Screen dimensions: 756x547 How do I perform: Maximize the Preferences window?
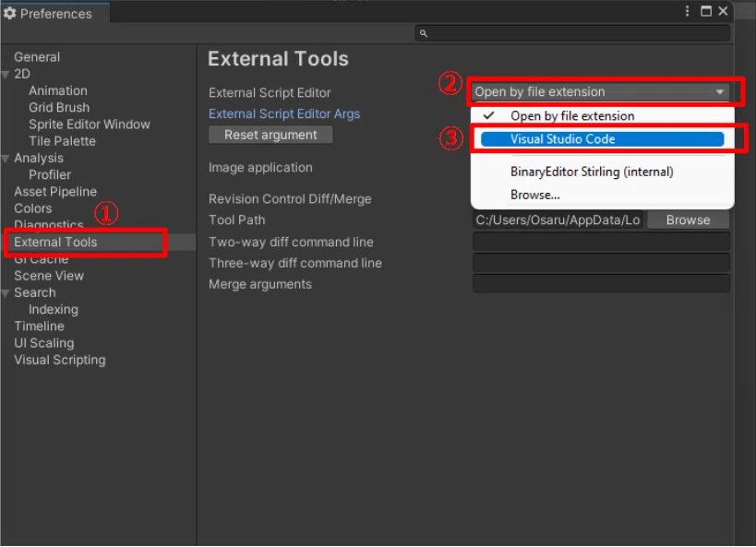[x=706, y=11]
